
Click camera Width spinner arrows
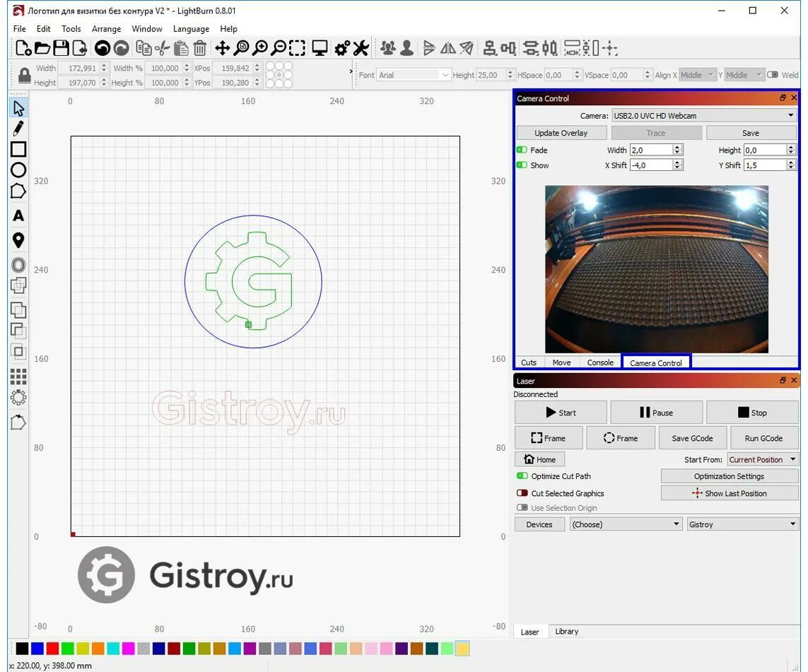tap(678, 150)
